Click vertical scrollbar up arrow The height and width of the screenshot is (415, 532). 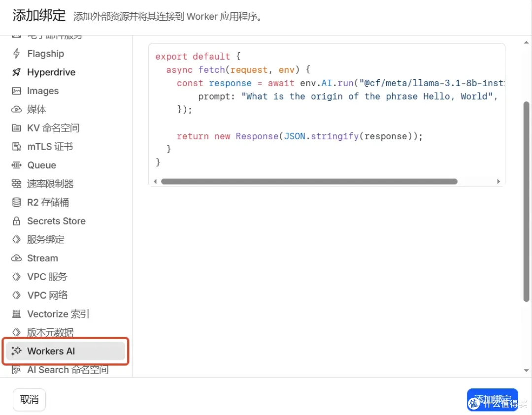526,42
